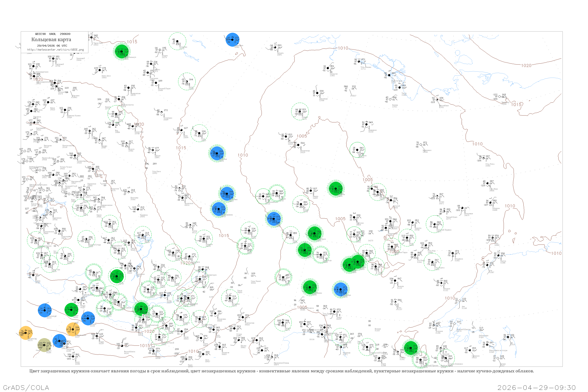Click the olive Galuut 44284 station circle
The height and width of the screenshot is (392, 588).
click(x=44, y=345)
